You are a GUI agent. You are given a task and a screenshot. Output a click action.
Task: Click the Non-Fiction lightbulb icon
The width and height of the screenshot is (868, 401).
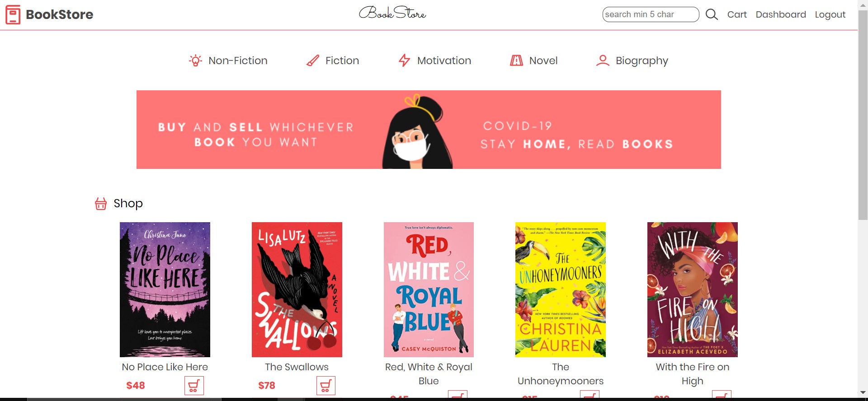point(195,61)
